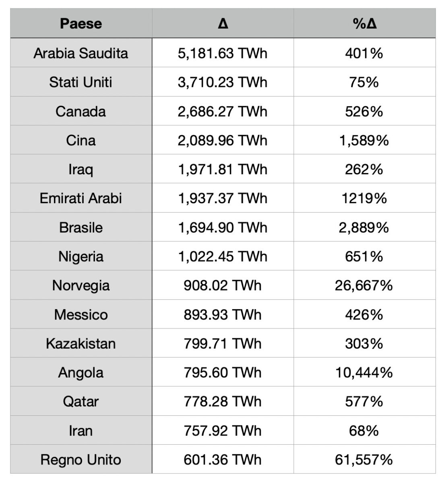Image resolution: width=448 pixels, height=483 pixels.
Task: Select the Kazakistan row label
Action: point(81,343)
